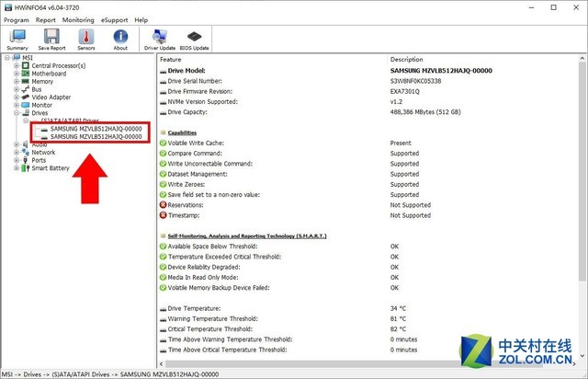This screenshot has height=379, width=588.
Task: Select the Warning Temperature Threshold row
Action: click(368, 319)
